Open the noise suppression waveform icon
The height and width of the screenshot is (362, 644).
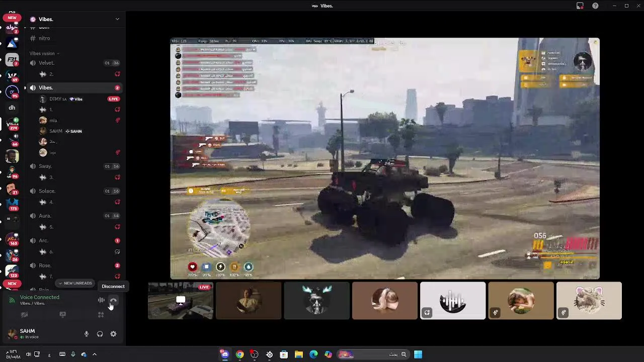pos(101,301)
